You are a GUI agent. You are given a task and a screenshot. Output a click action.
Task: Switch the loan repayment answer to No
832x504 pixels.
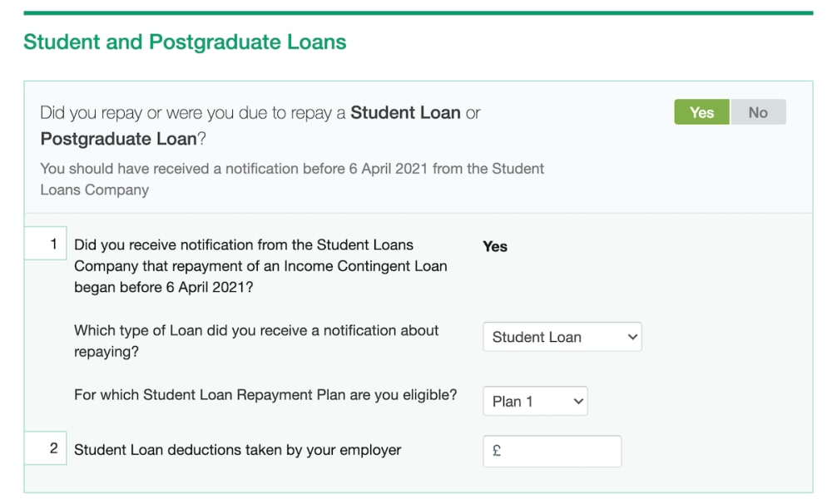(758, 112)
